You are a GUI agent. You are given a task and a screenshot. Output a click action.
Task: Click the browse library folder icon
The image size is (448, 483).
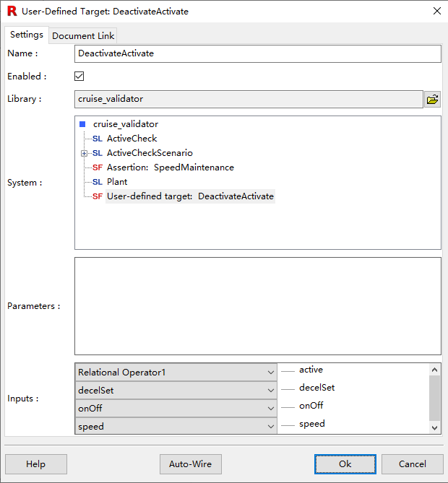coord(432,100)
